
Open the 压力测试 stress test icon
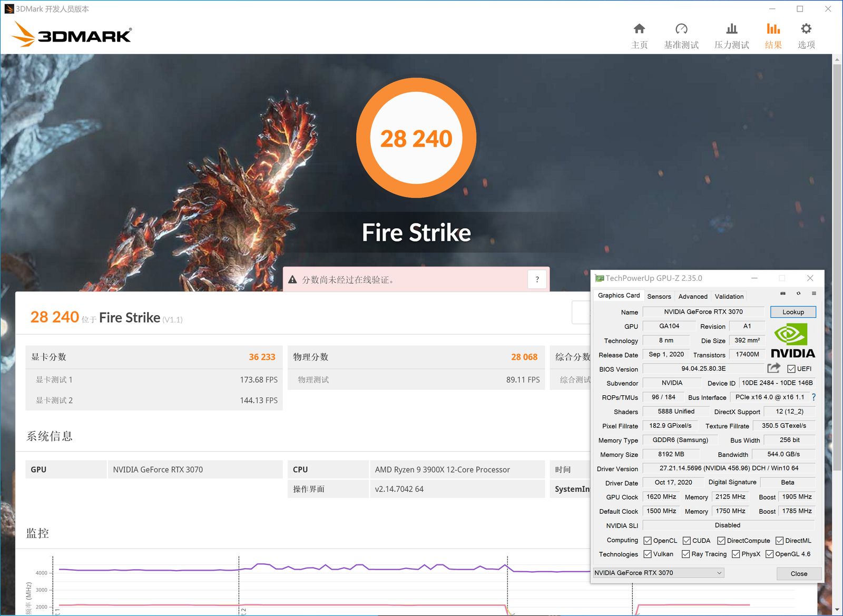click(732, 28)
